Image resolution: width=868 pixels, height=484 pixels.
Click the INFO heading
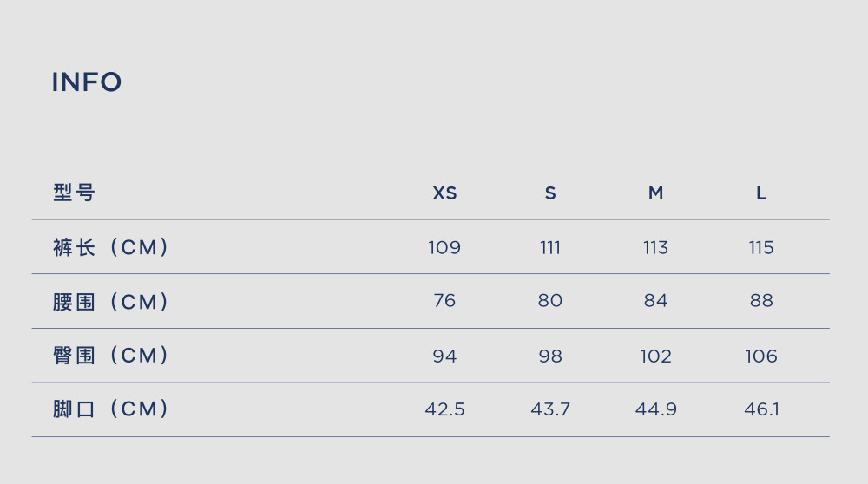tap(86, 82)
